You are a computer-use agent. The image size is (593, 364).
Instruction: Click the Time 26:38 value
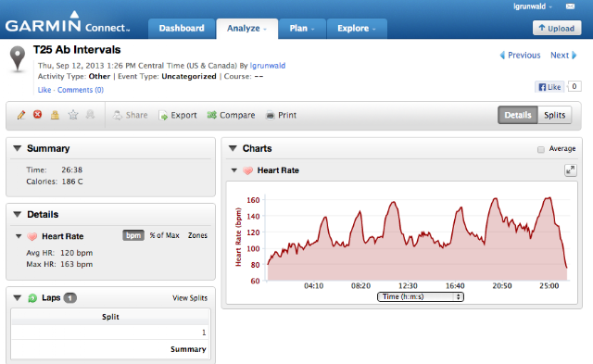tap(72, 170)
